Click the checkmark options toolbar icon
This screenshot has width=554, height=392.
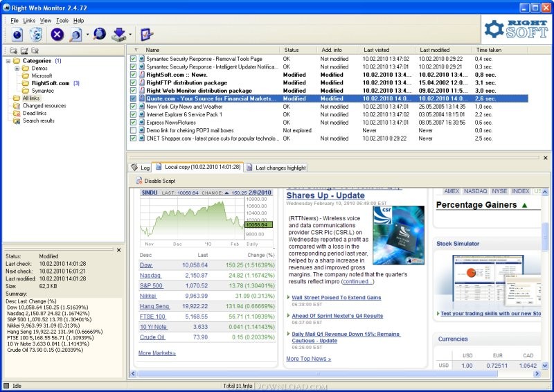tap(146, 35)
